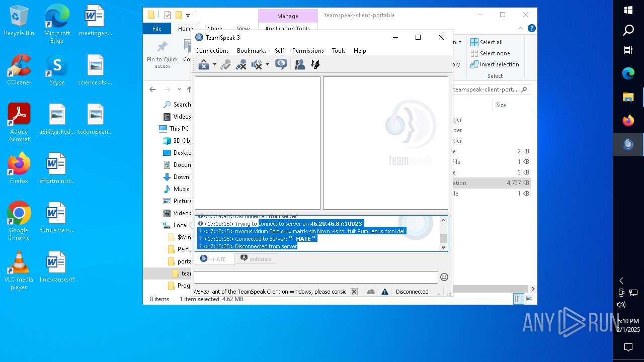Click the 4,737 KB file row in Explorer
The width and height of the screenshot is (644, 362).
tap(492, 183)
